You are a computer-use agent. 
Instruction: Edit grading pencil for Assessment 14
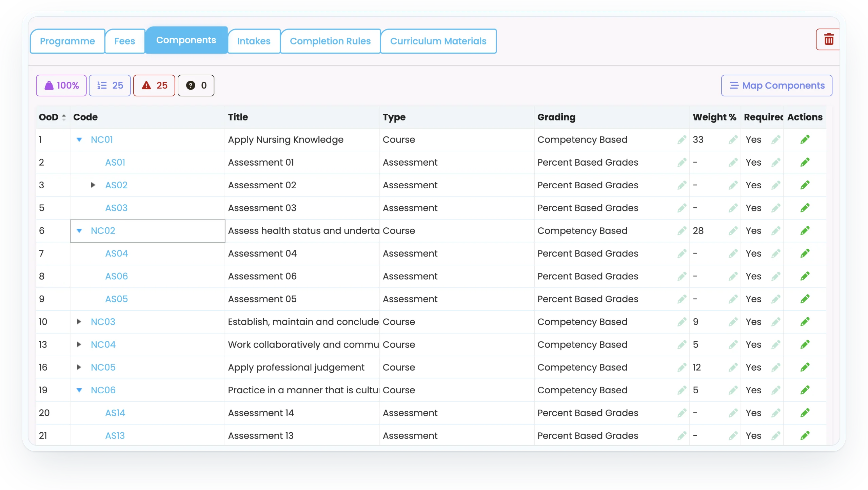[x=682, y=413]
